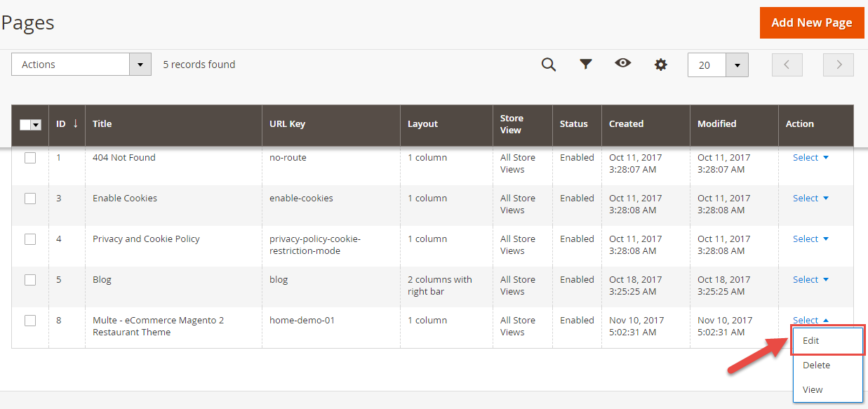Open the search magnifier icon
868x409 pixels.
[x=548, y=65]
